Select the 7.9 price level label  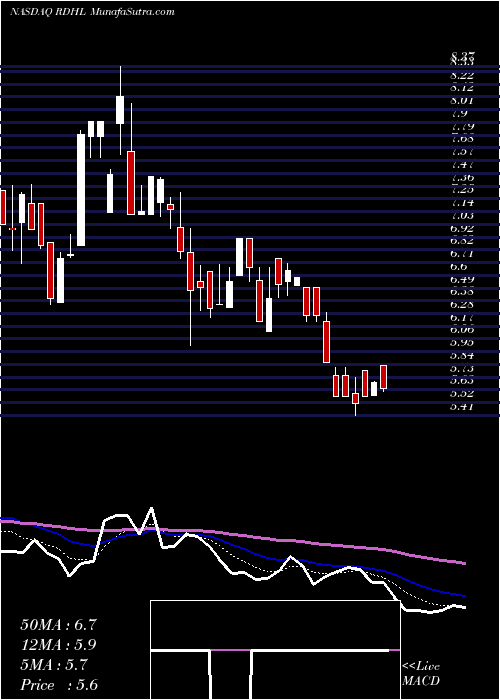click(459, 113)
